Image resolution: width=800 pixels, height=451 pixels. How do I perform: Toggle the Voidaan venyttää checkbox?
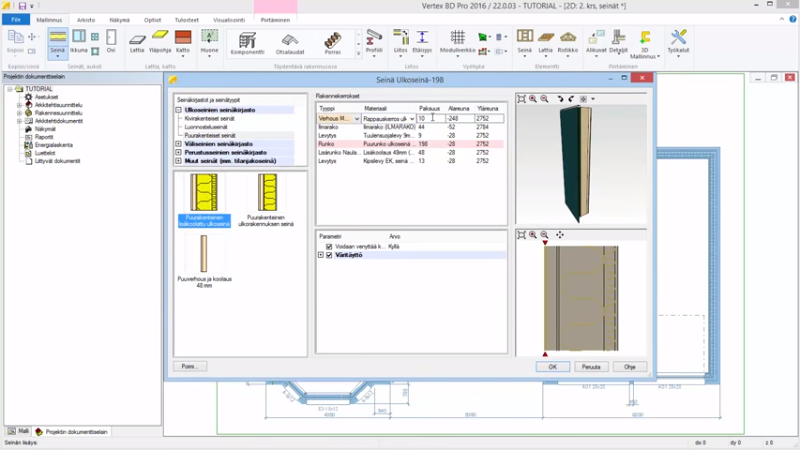329,246
